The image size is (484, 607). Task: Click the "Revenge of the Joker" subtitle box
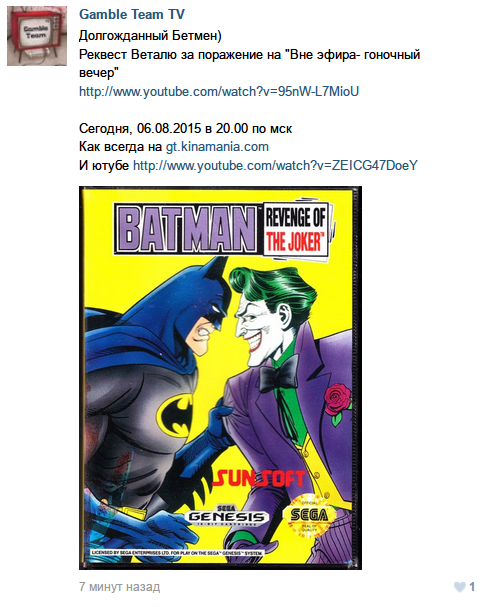click(x=296, y=229)
